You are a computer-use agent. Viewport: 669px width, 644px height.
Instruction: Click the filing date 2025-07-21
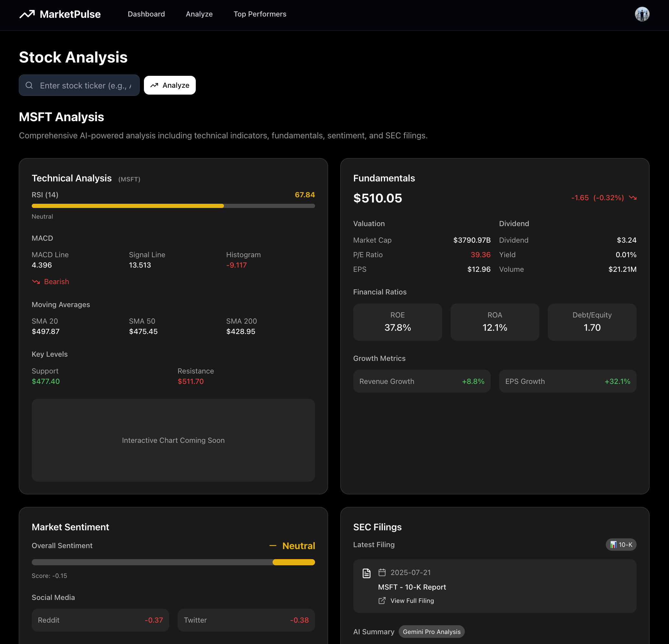pos(411,572)
